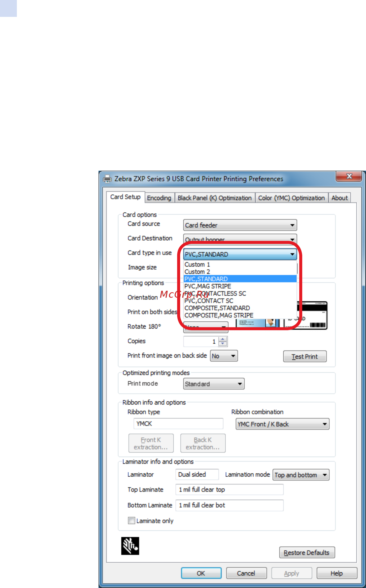
Task: Enable the Laminate only checkbox
Action: click(x=131, y=520)
